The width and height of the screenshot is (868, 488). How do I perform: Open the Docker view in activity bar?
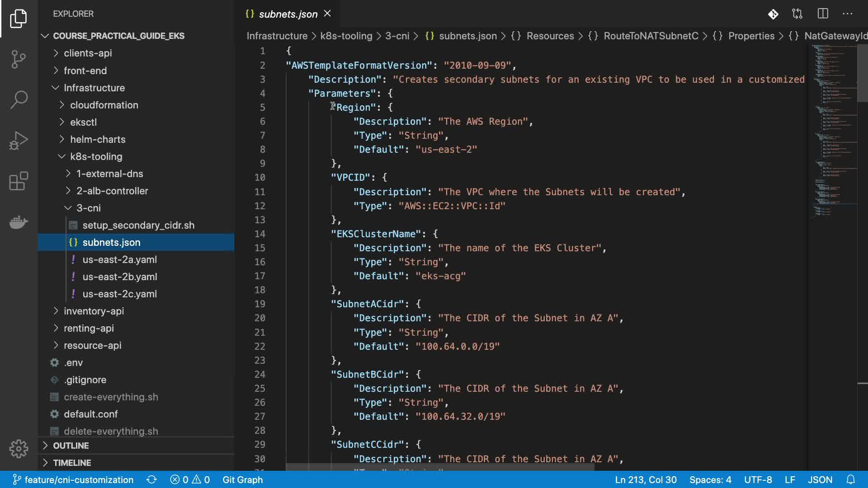pyautogui.click(x=19, y=222)
